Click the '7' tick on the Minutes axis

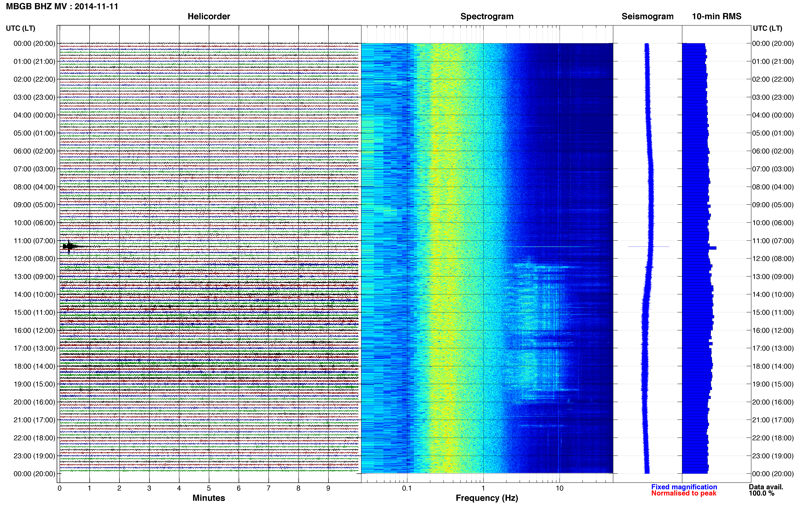269,488
